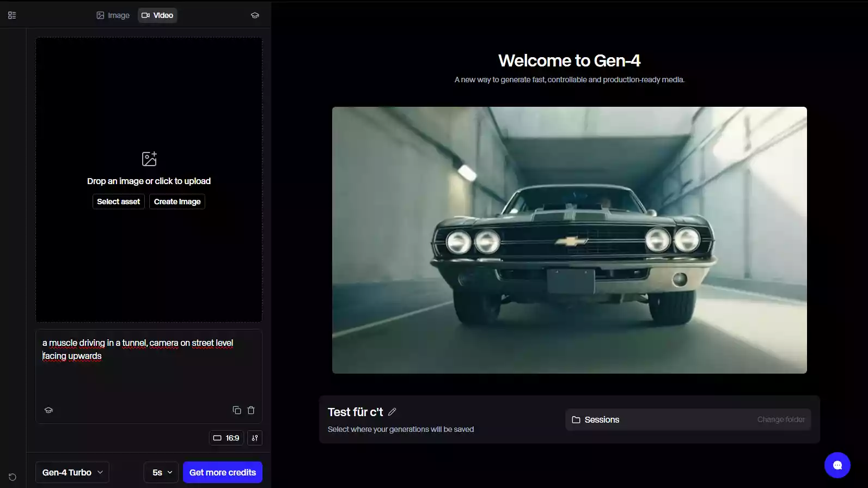The image size is (868, 488).
Task: Open the settings sliders icon beside 16:9
Action: (255, 438)
